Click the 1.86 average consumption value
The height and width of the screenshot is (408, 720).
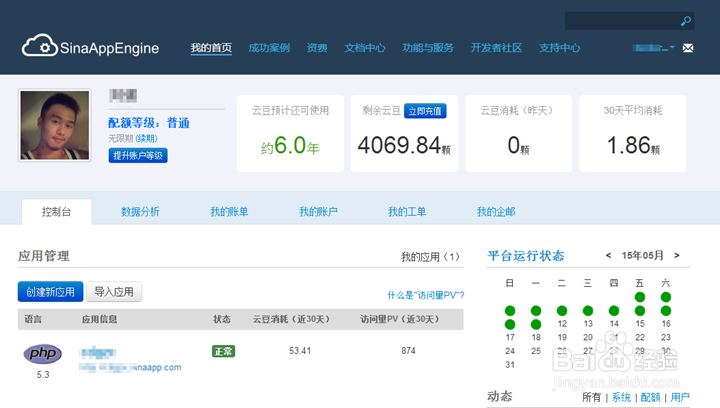click(x=633, y=145)
